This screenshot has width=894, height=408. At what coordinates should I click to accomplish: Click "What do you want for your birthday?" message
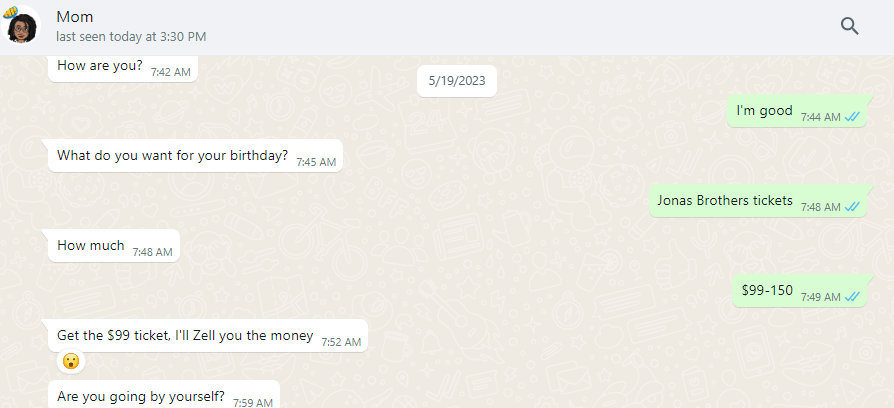click(172, 156)
